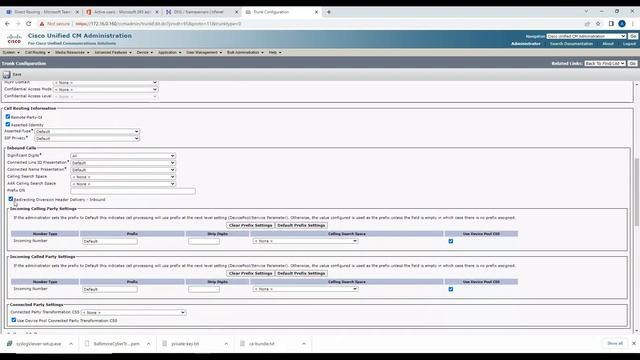Close the downloads bar
Screen dimensions: 640x360
point(633,343)
